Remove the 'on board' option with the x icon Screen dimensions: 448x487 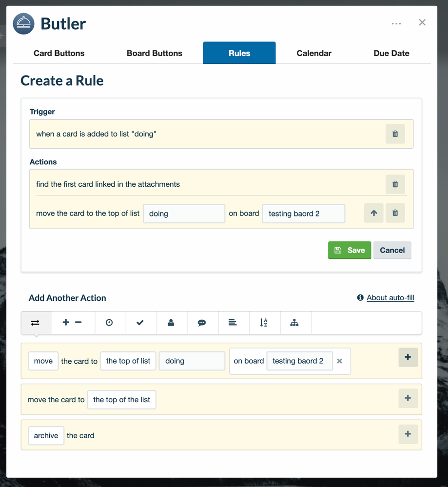tap(340, 361)
